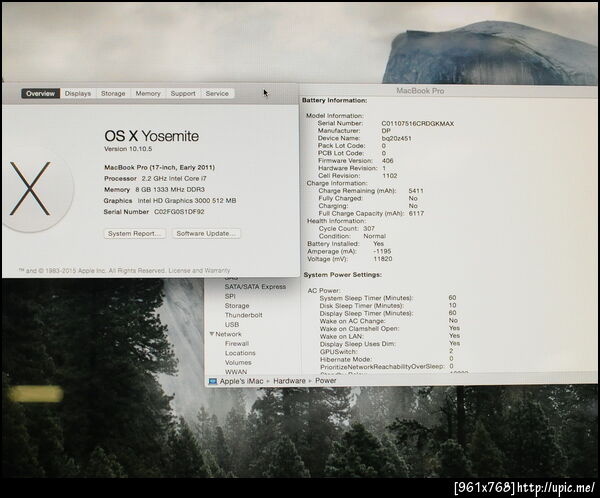Click the Wake on Clamshell Open row
The width and height of the screenshot is (600, 498).
point(390,328)
